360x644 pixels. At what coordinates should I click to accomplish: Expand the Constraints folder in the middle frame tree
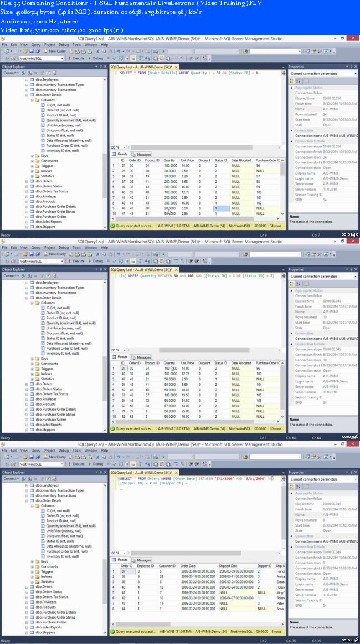(x=32, y=364)
